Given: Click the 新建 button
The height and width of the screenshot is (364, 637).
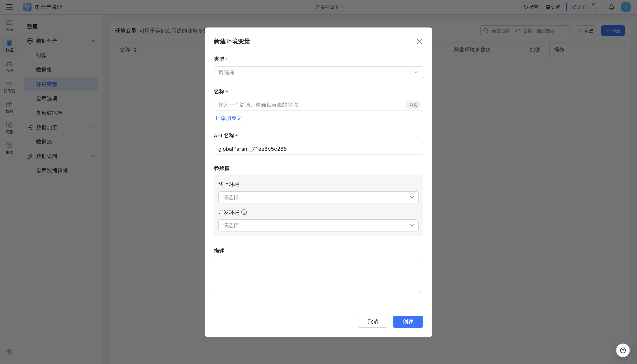Looking at the screenshot, I should 613,31.
